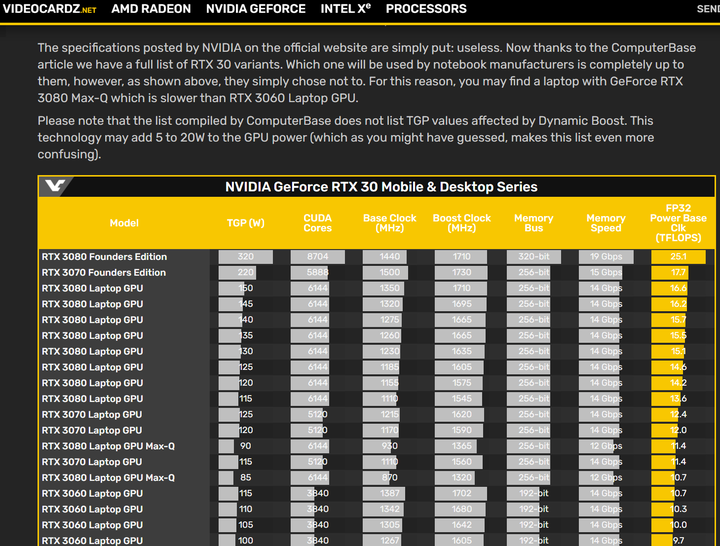Image resolution: width=720 pixels, height=546 pixels.
Task: Open the INTEL Xe menu
Action: click(x=346, y=9)
